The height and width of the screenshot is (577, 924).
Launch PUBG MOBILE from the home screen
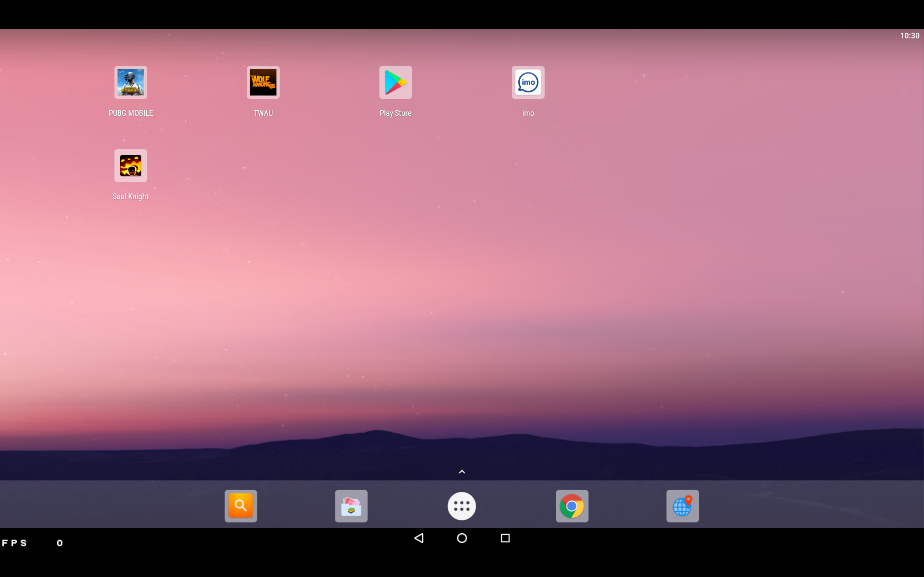pyautogui.click(x=130, y=82)
